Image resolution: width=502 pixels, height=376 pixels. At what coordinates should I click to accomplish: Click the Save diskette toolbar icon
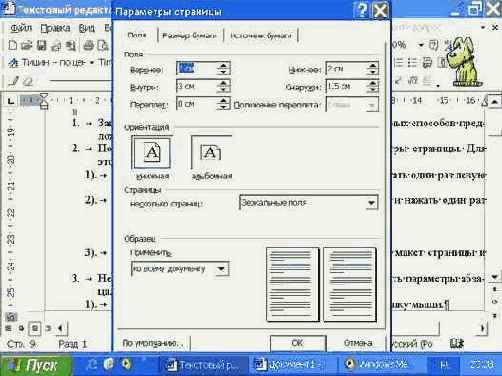[41, 45]
